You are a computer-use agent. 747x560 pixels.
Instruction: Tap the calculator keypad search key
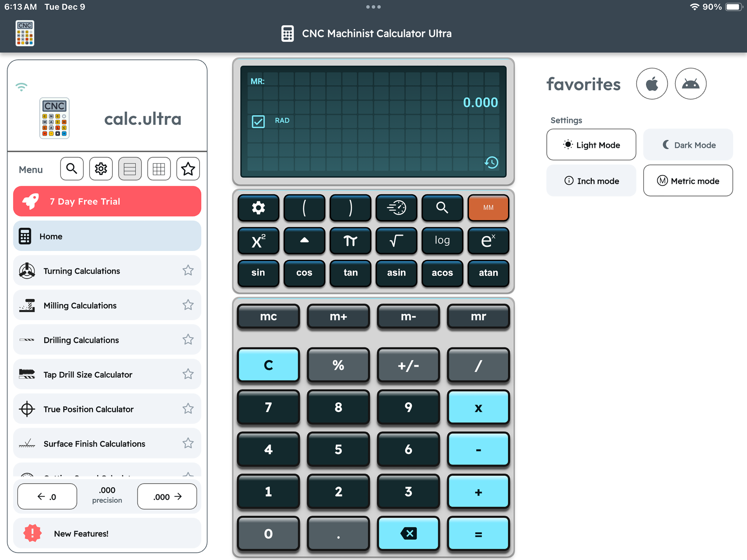442,208
